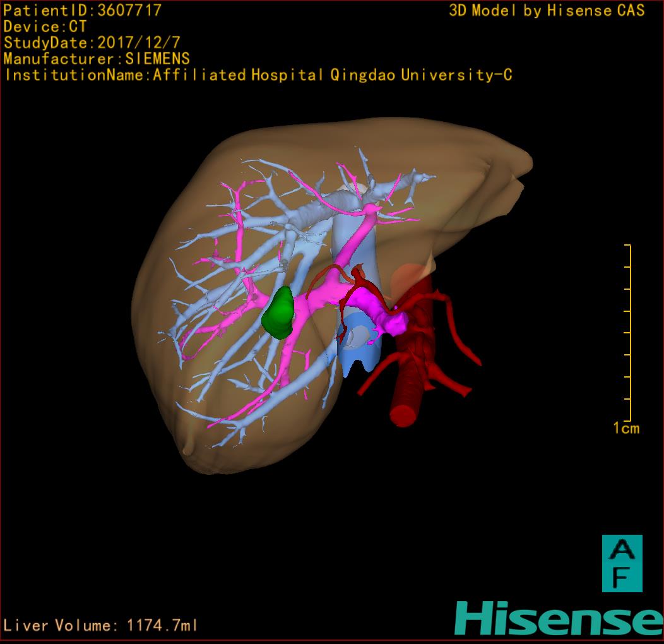Click the Manufacturer:SIEMENS label
The width and height of the screenshot is (664, 644).
click(x=96, y=59)
